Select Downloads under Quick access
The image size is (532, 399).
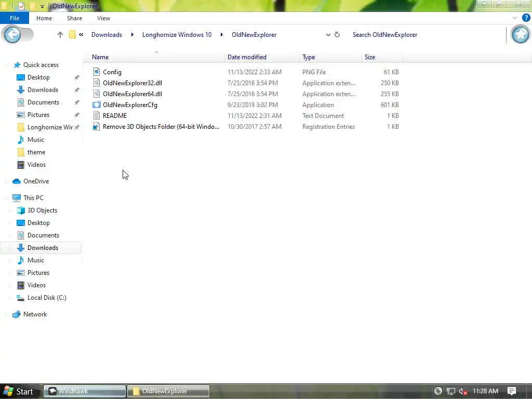pos(43,90)
